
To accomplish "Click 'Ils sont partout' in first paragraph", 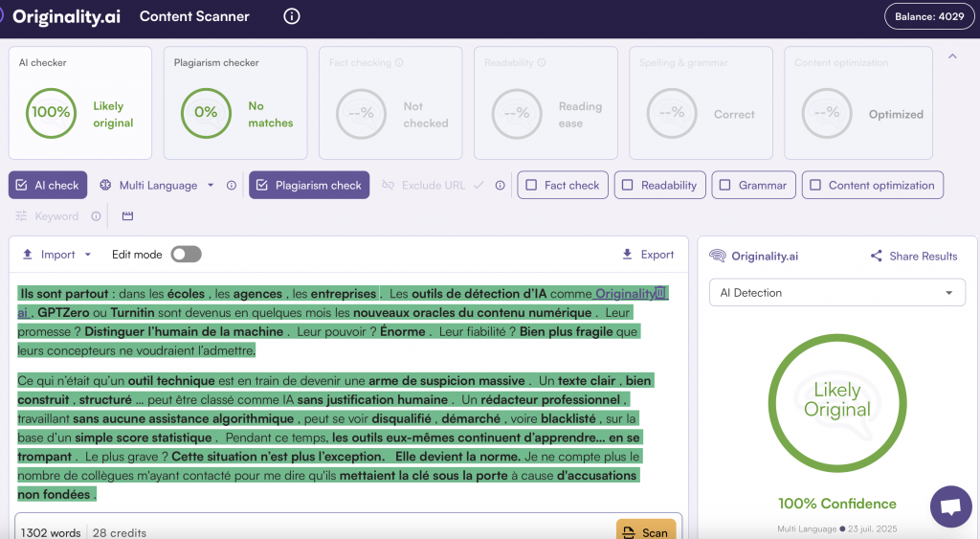I will click(x=64, y=294).
